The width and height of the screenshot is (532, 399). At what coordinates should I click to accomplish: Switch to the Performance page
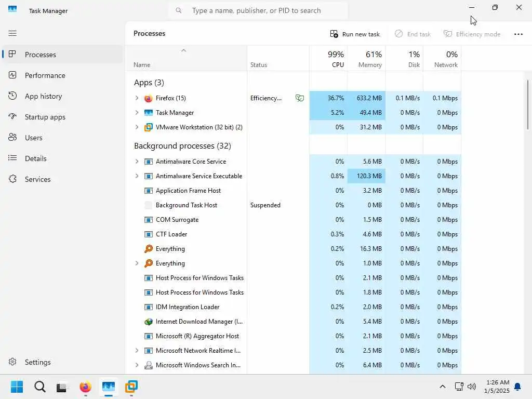click(62, 75)
